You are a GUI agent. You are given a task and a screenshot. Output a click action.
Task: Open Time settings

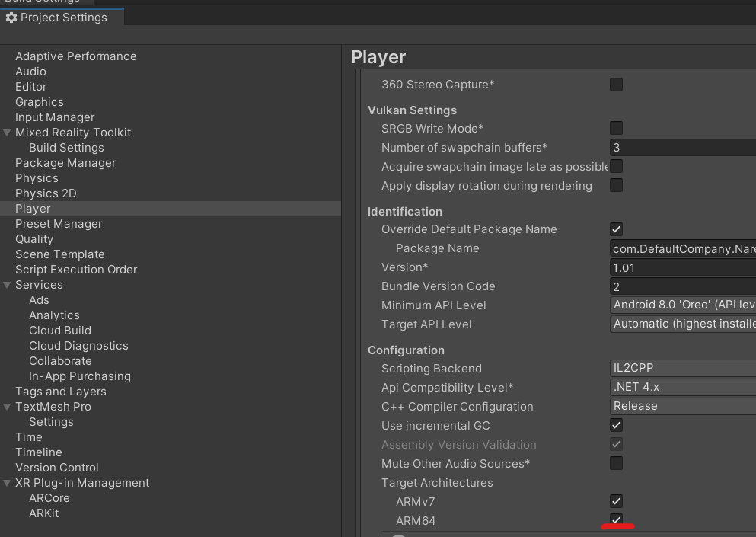pos(29,437)
